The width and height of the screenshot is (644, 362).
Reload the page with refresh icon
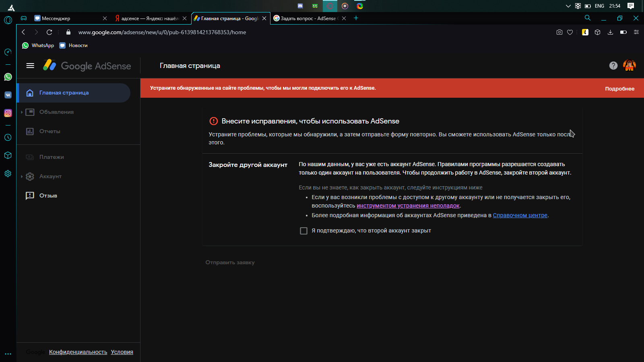pos(49,32)
